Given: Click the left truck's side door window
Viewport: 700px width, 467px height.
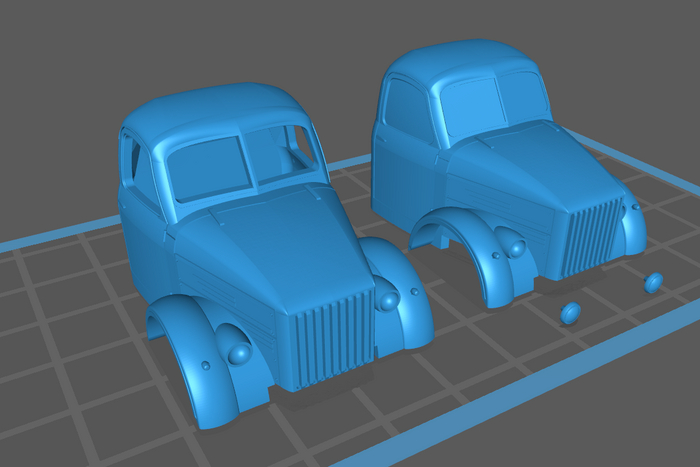Looking at the screenshot, I should point(134,160).
